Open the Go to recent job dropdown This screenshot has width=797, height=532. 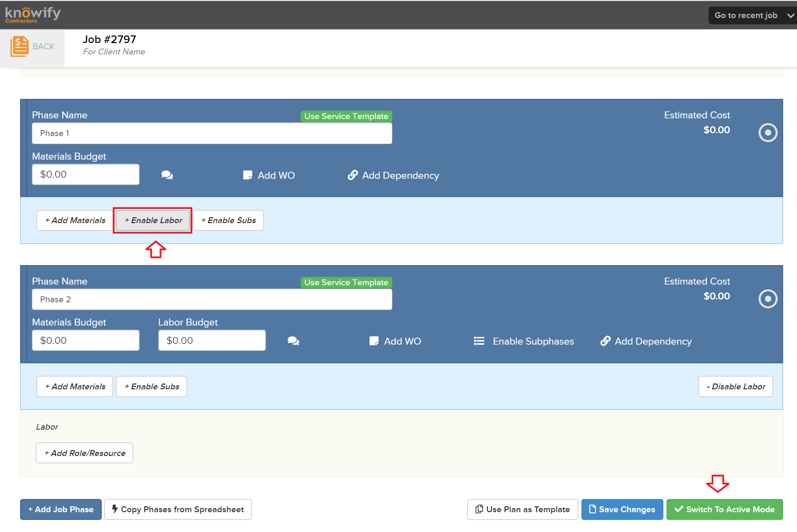pyautogui.click(x=752, y=15)
